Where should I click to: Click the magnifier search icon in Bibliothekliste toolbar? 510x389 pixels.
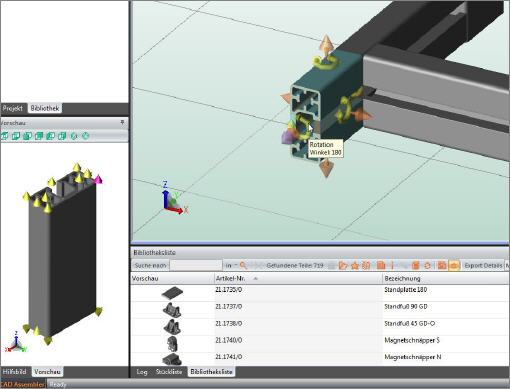coord(243,265)
